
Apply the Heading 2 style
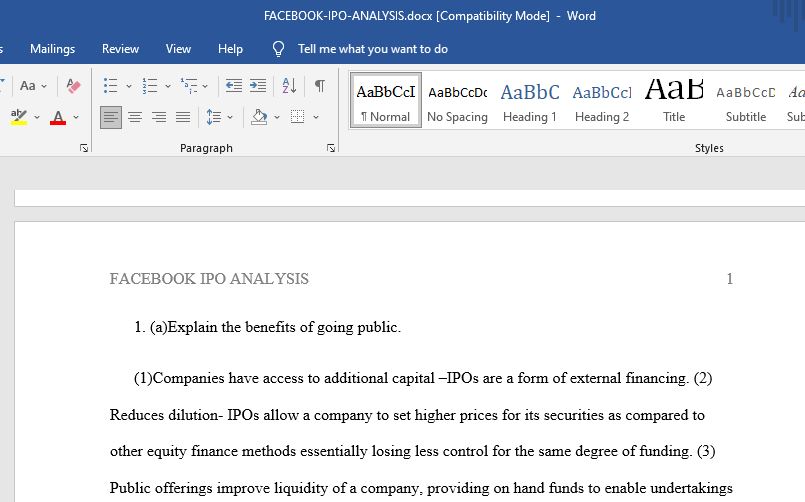click(602, 101)
